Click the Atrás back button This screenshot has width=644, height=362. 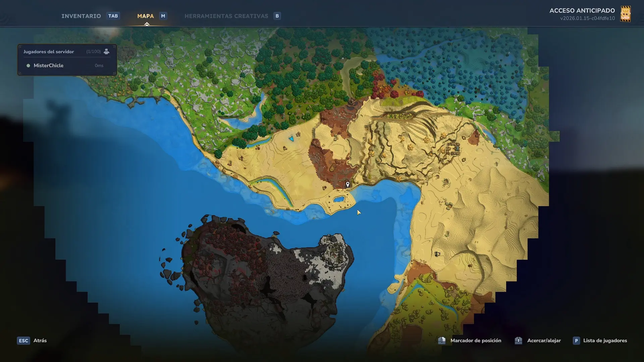click(40, 341)
